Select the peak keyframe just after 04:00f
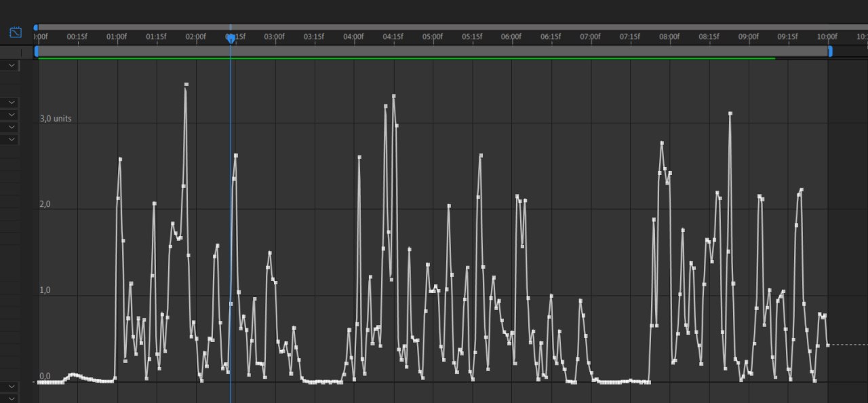 (x=359, y=157)
